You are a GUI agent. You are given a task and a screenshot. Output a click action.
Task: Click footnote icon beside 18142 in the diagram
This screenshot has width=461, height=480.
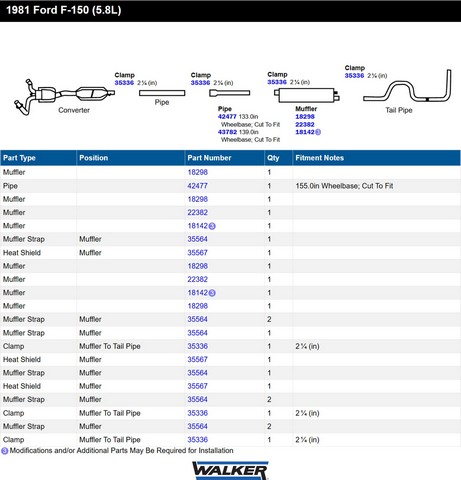point(318,132)
